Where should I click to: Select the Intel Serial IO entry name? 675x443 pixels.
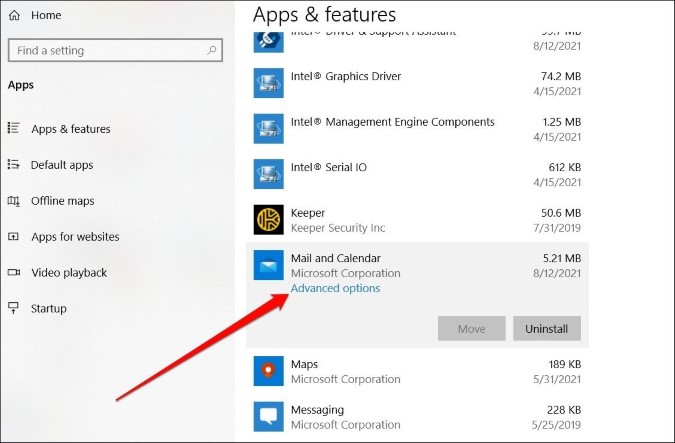click(329, 167)
